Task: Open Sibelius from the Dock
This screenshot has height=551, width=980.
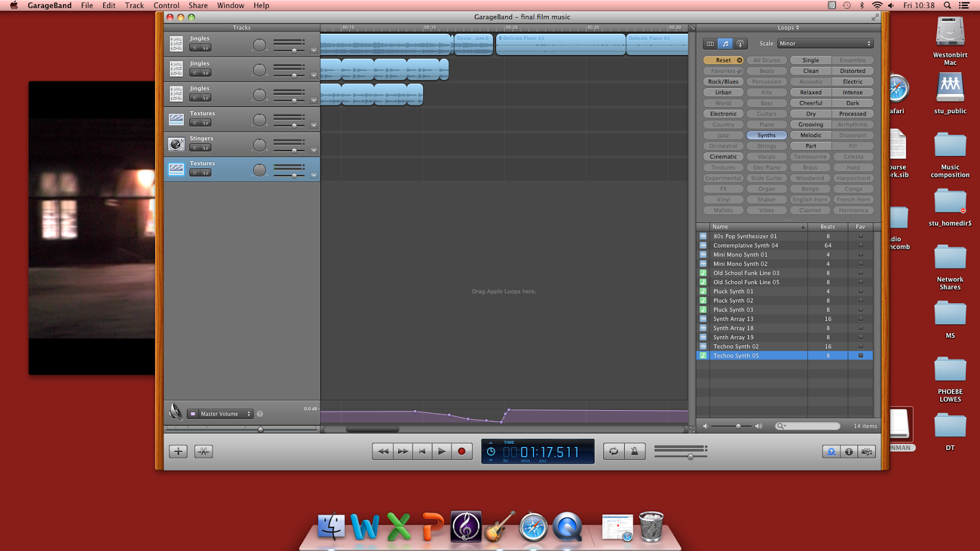Action: (466, 527)
